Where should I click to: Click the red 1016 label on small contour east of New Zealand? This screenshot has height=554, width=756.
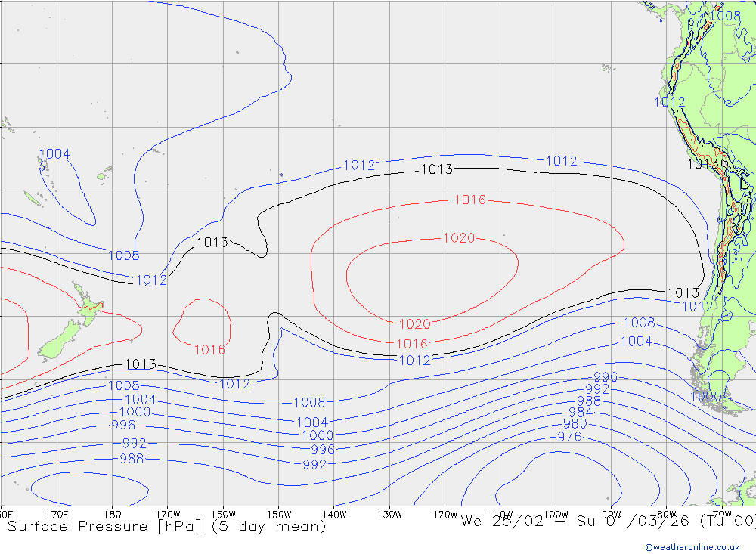tap(209, 350)
